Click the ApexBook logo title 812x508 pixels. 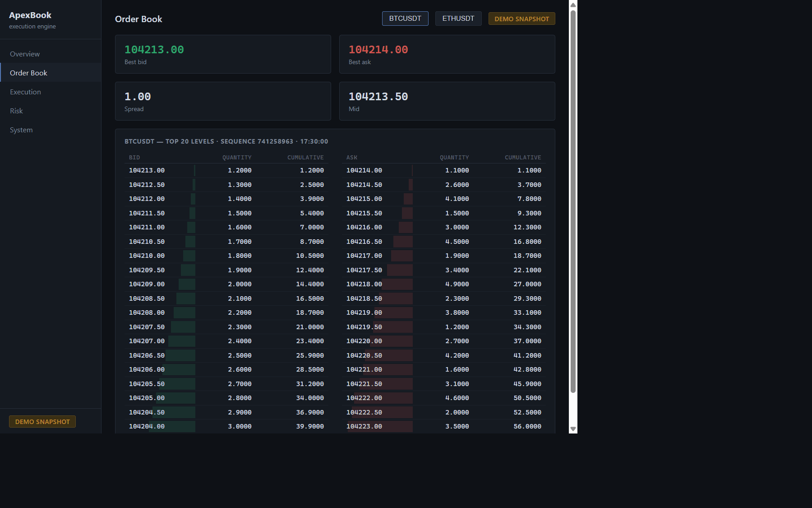click(x=30, y=15)
